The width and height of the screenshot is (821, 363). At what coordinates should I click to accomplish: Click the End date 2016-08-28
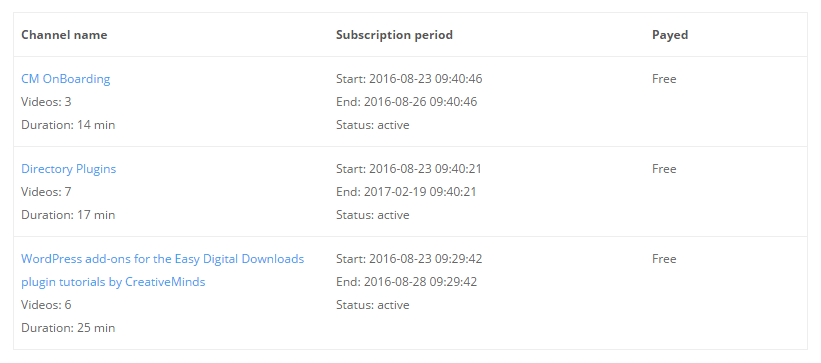click(x=406, y=282)
